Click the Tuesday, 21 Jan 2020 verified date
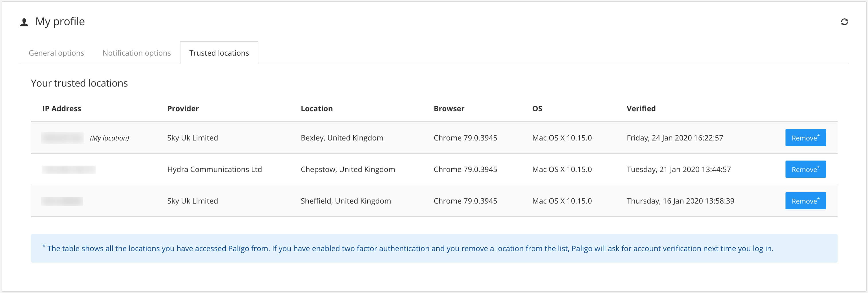Image resolution: width=868 pixels, height=293 pixels. [x=679, y=169]
